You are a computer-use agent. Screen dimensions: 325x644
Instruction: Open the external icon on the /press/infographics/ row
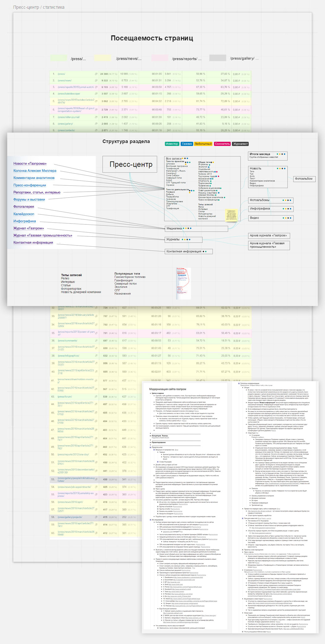(x=96, y=356)
